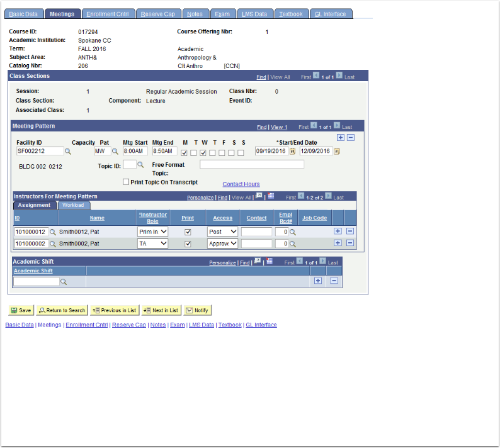The width and height of the screenshot is (500, 448).
Task: Enable Print Topic On Transcript
Action: (x=126, y=182)
